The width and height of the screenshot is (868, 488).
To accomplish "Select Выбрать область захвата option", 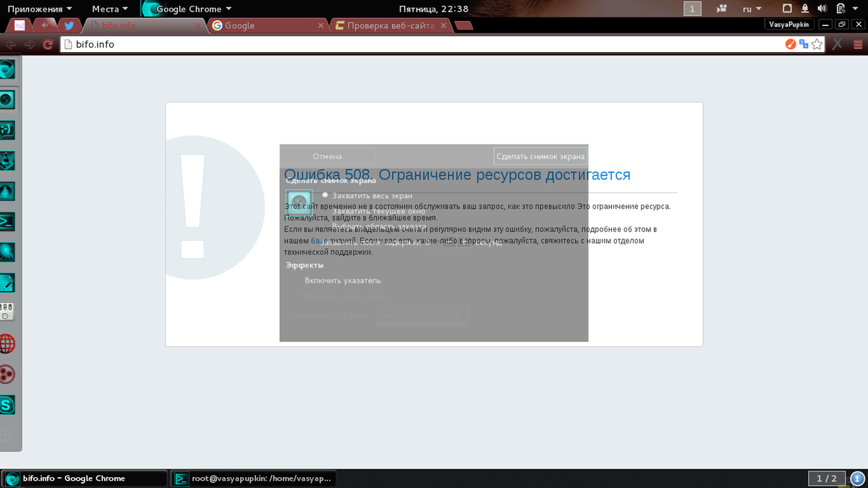I will [x=378, y=227].
